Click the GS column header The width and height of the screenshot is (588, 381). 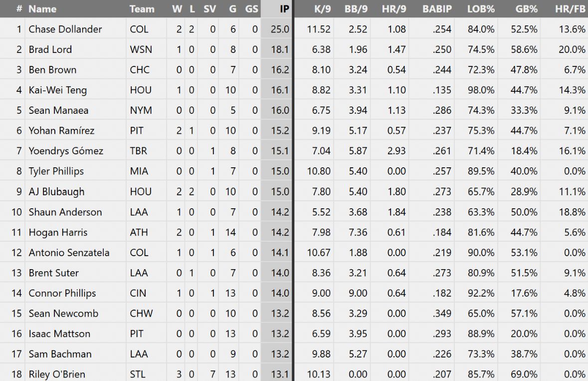point(251,9)
